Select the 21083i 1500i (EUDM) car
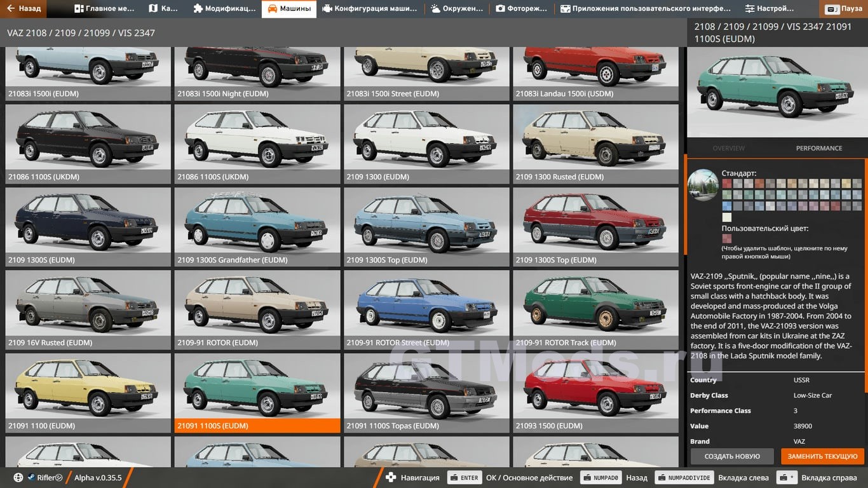This screenshot has width=868, height=488. point(88,74)
